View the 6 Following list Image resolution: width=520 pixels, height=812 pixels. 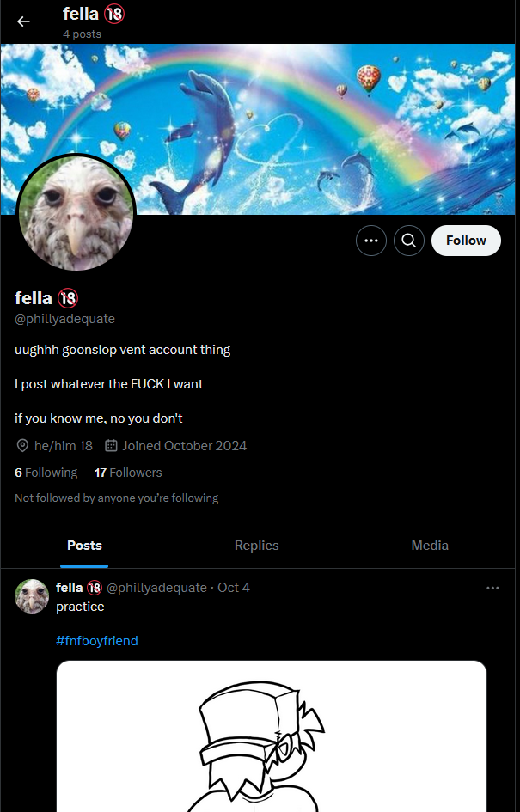46,473
